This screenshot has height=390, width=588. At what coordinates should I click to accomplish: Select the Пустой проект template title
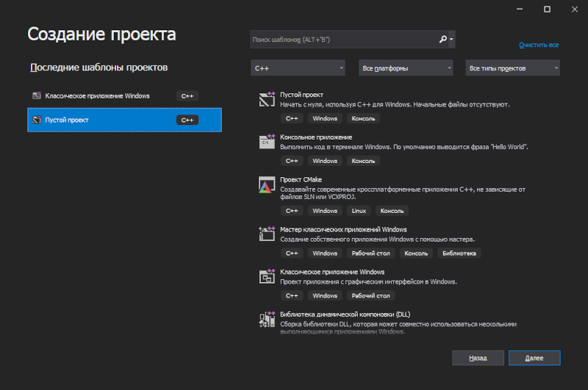[x=301, y=95]
